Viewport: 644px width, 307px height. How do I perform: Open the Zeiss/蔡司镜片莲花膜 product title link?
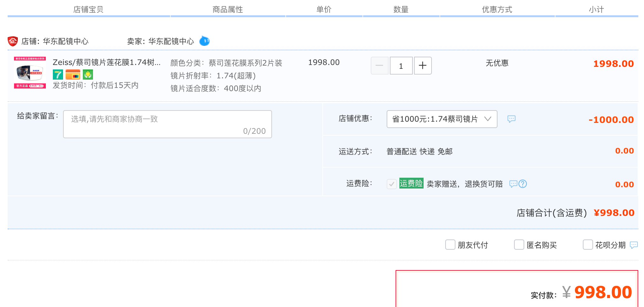pyautogui.click(x=107, y=62)
